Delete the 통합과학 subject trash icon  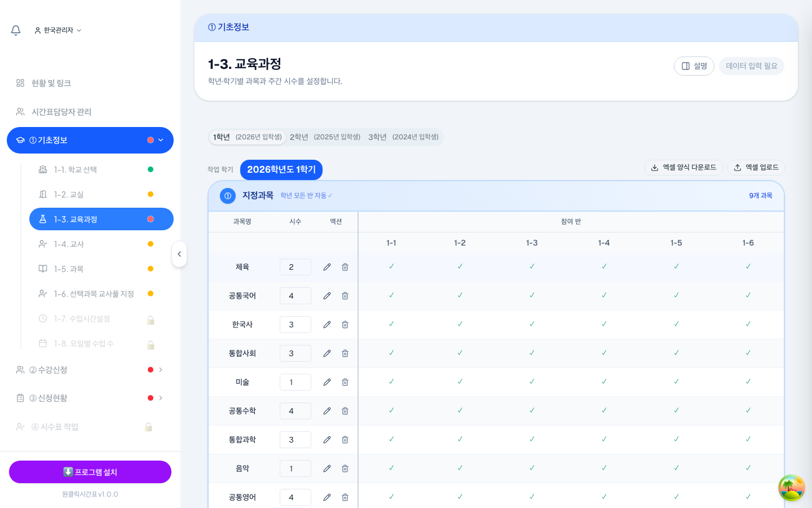tap(345, 440)
